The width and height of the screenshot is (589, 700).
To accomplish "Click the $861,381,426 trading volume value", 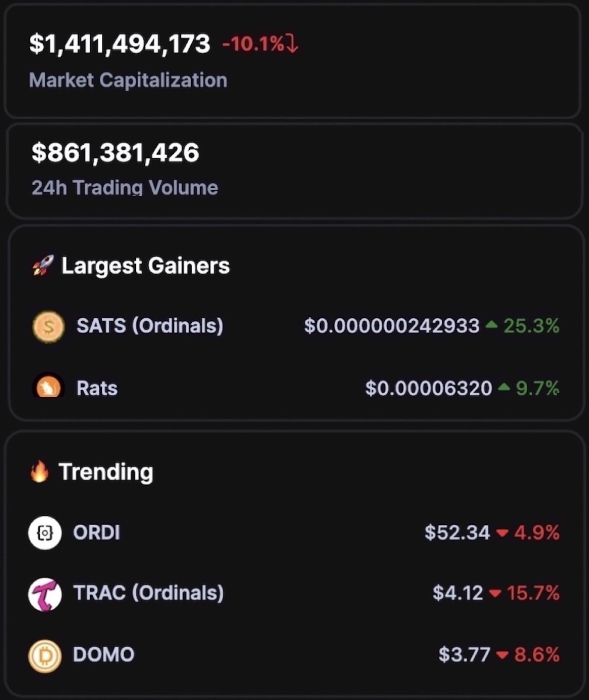I will click(115, 153).
